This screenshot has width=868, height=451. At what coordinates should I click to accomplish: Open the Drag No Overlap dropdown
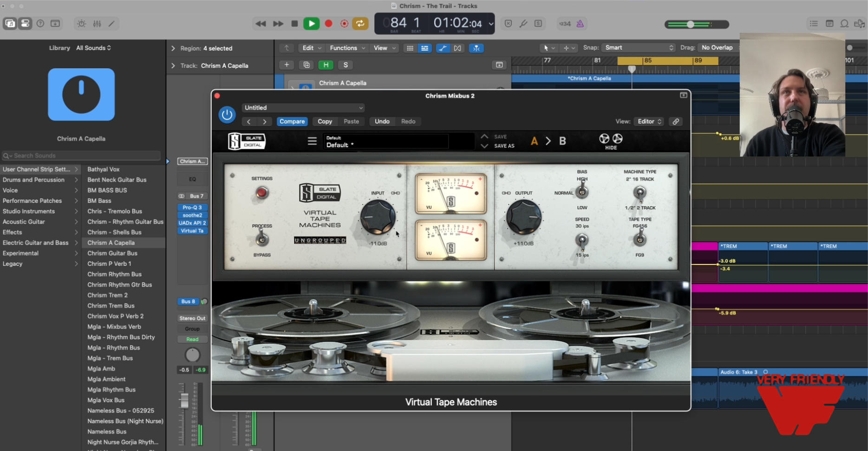[719, 48]
